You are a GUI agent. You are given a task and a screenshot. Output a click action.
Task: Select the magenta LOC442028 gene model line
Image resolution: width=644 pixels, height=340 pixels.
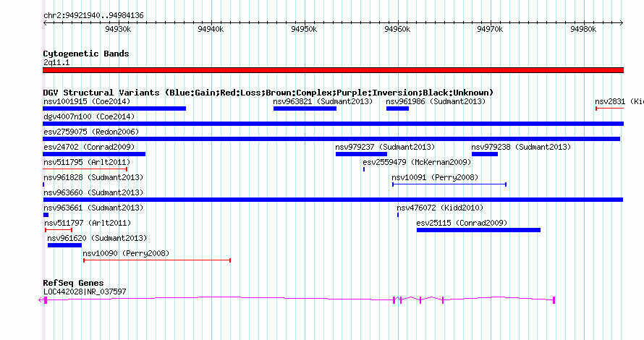(297, 300)
